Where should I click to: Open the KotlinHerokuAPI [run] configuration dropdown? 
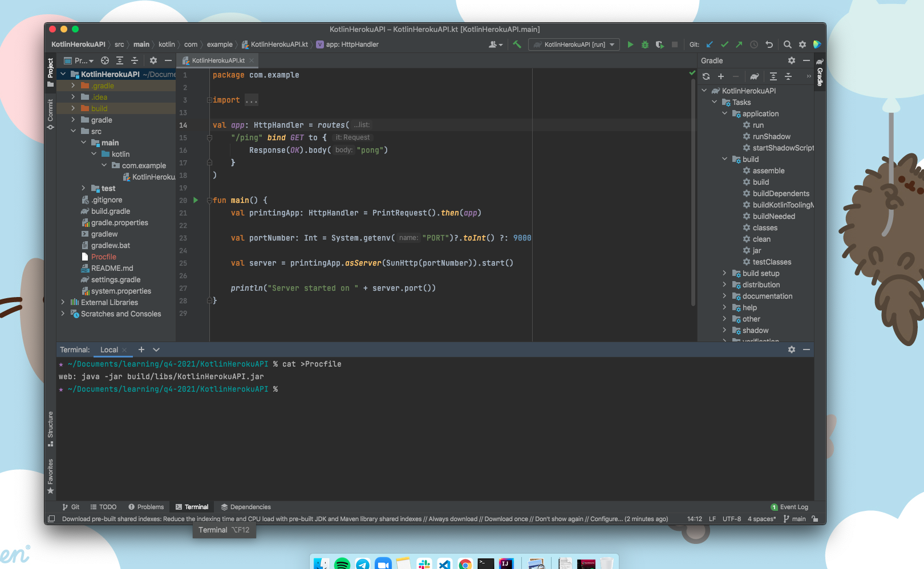tap(574, 44)
